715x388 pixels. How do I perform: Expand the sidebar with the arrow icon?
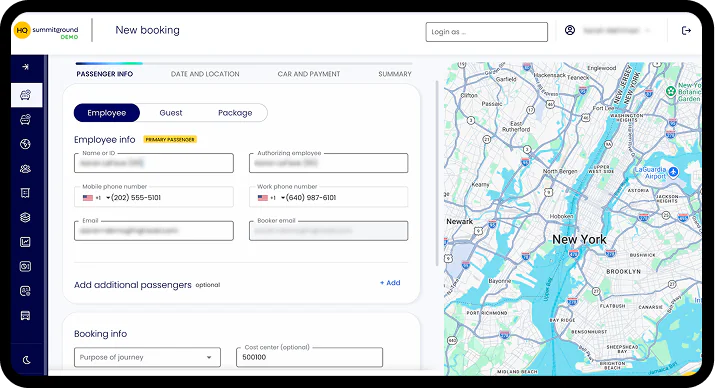(26, 67)
